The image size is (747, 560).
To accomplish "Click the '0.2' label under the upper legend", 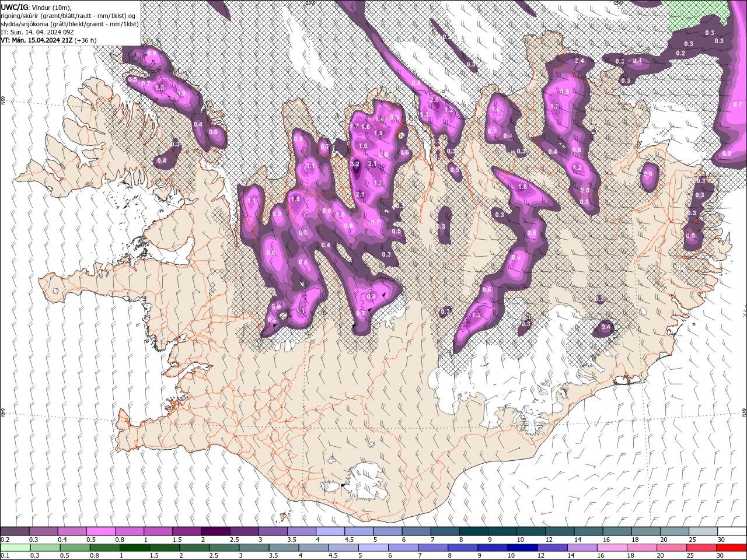I will 4,540.
